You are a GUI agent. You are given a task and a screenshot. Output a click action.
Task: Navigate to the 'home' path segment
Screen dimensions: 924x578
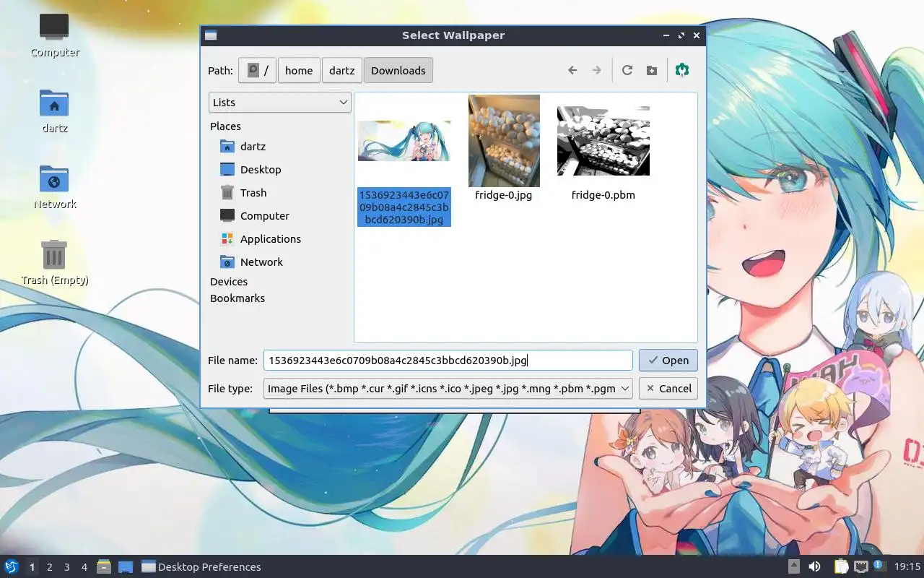tap(299, 71)
